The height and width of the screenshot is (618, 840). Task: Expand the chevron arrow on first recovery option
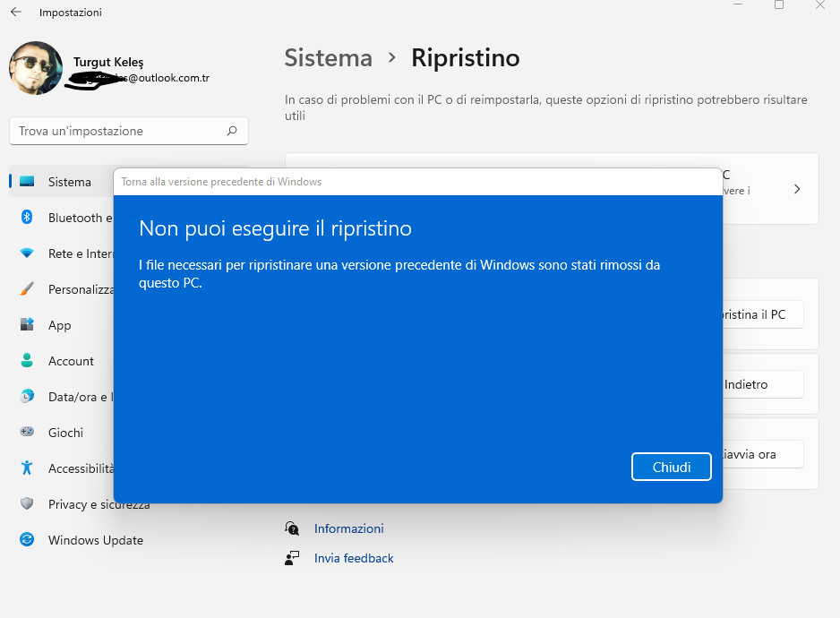point(797,189)
